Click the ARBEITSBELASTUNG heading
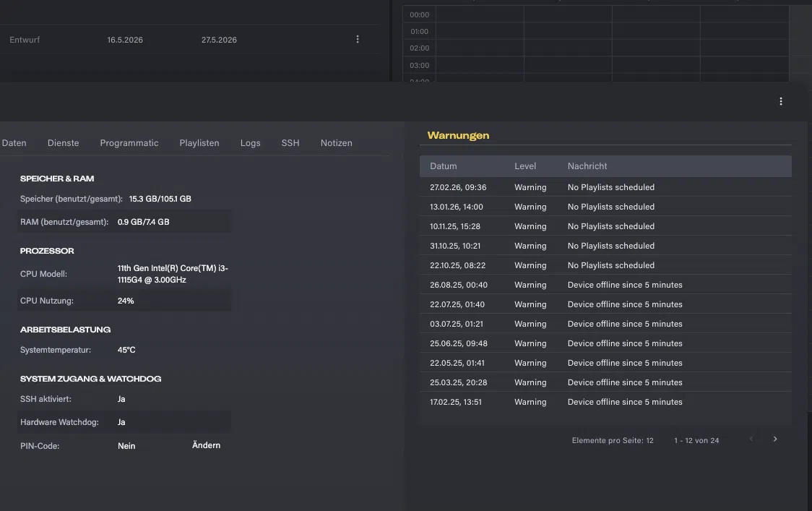 (x=65, y=330)
